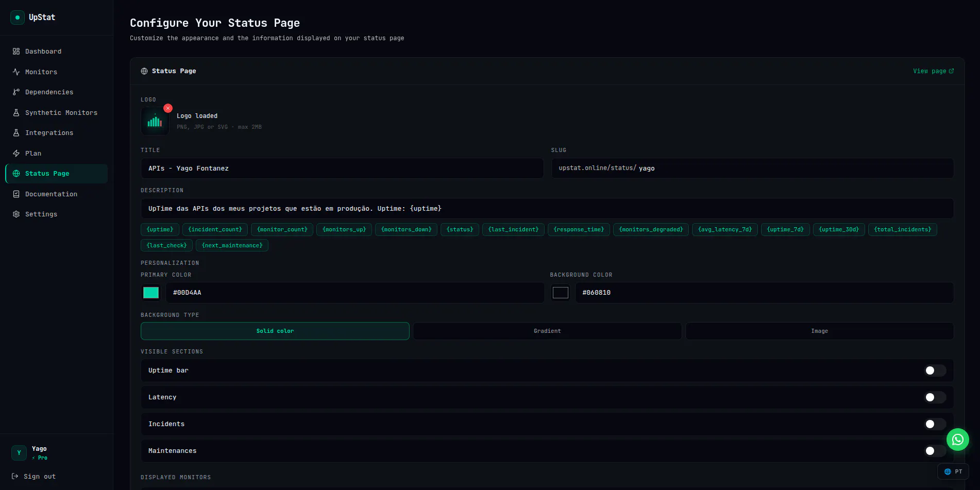Open the WhatsApp chat bubble
The image size is (980, 490).
coord(958,440)
